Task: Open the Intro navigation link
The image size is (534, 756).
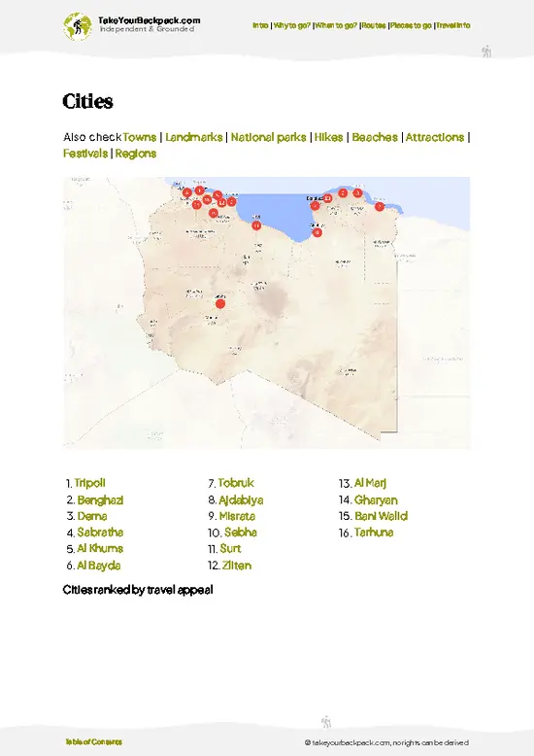Action: tap(260, 25)
